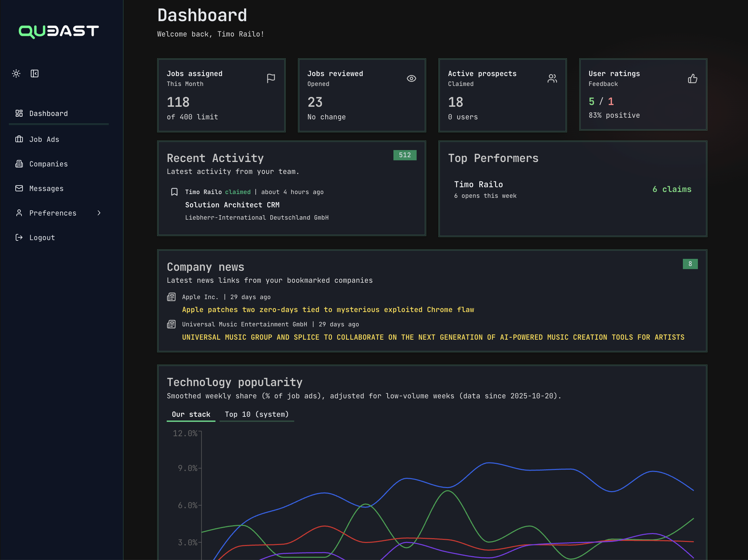Viewport: 748px width, 560px height.
Task: Click the 512 badge on Recent Activity
Action: (405, 155)
